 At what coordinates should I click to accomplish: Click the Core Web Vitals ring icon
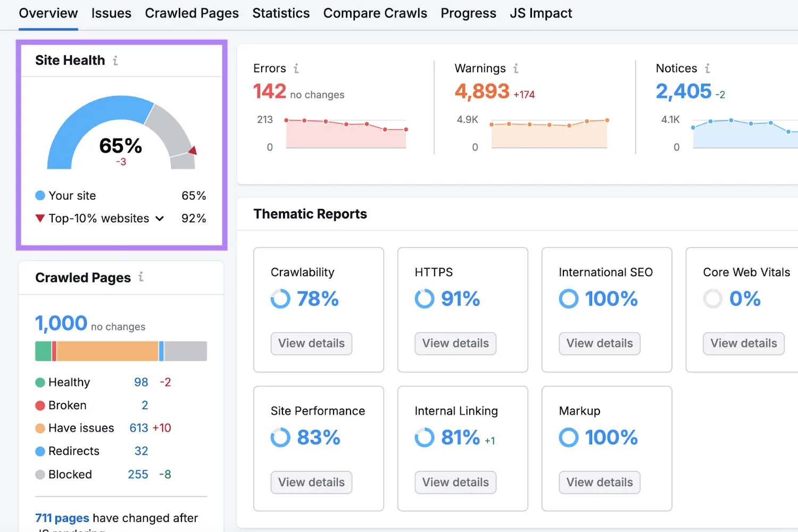click(712, 299)
